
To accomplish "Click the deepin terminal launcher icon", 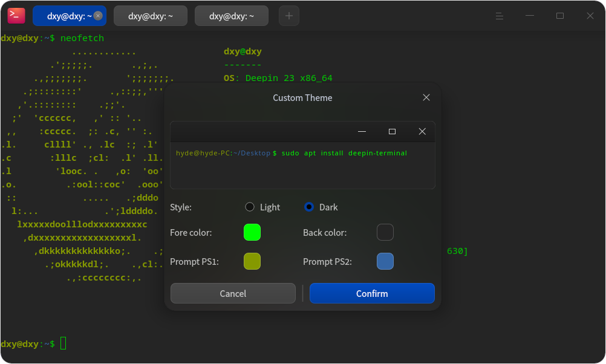I will click(x=16, y=15).
